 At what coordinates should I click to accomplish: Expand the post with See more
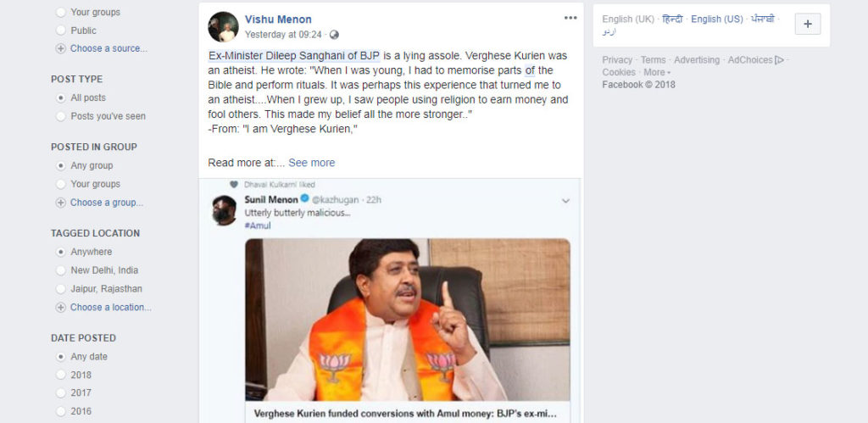[x=311, y=163]
